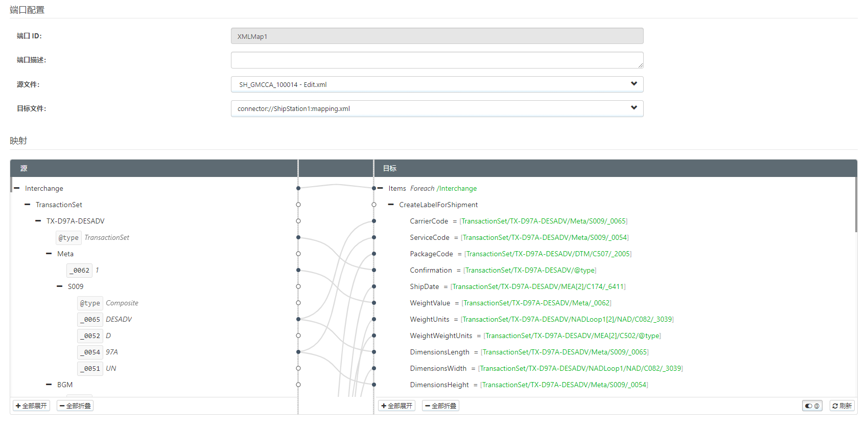Open the 目标文件 dropdown

(x=437, y=108)
